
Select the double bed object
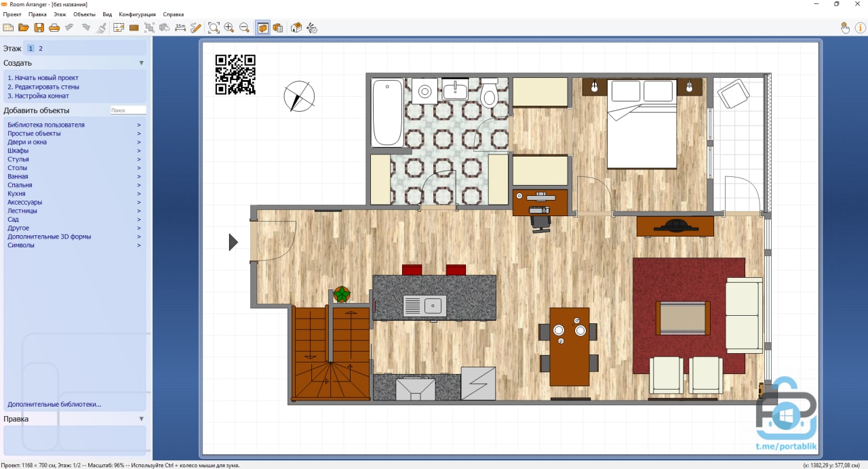(642, 124)
